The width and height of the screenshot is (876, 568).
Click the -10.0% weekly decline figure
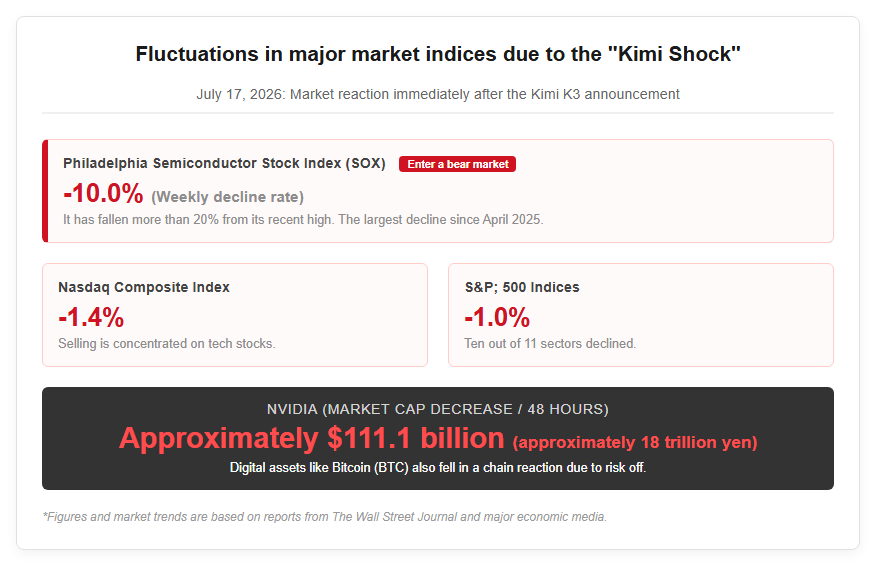click(103, 193)
